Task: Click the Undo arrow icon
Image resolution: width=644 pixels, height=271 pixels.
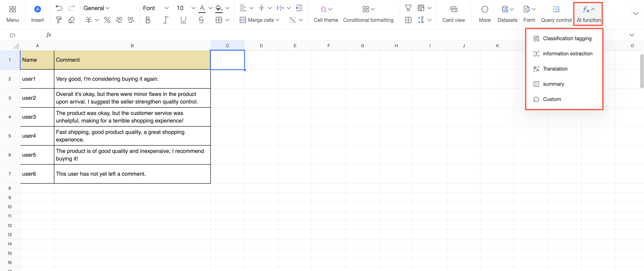Action: pos(59,8)
